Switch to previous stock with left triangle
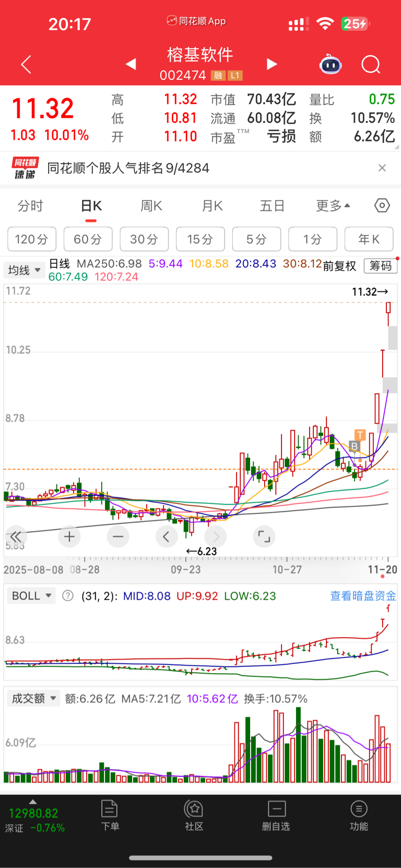Viewport: 401px width, 868px height. [131, 64]
